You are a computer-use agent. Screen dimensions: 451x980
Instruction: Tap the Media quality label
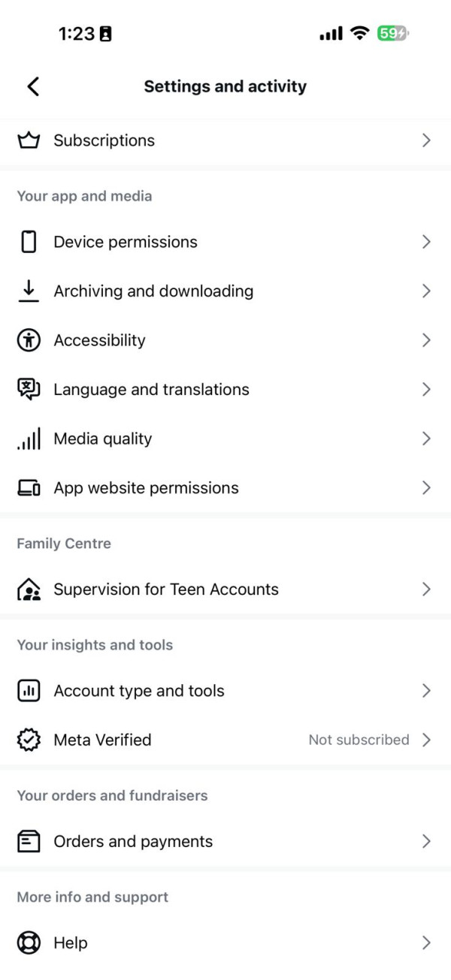pyautogui.click(x=102, y=439)
